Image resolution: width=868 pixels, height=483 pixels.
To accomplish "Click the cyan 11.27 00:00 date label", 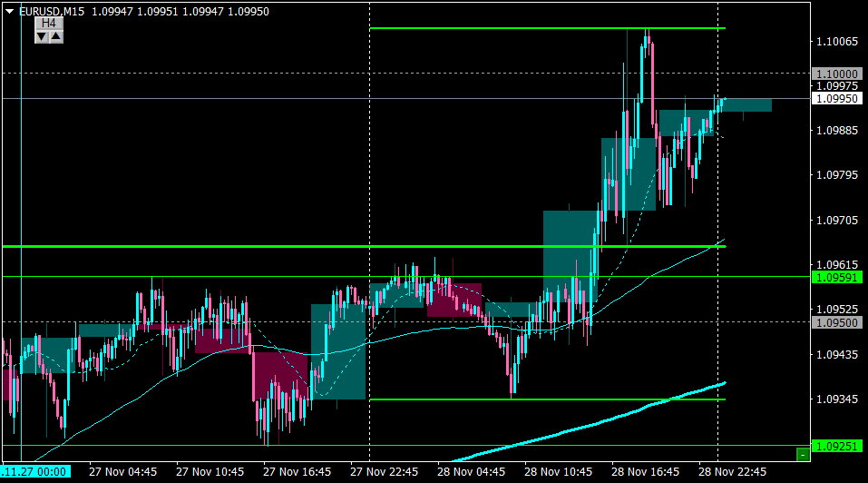I will pos(35,472).
